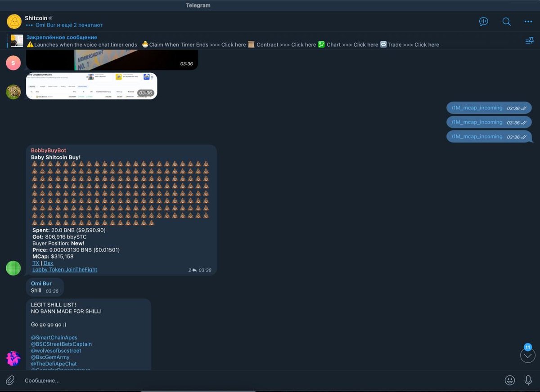Click the attach file paperclip icon

[x=10, y=380]
